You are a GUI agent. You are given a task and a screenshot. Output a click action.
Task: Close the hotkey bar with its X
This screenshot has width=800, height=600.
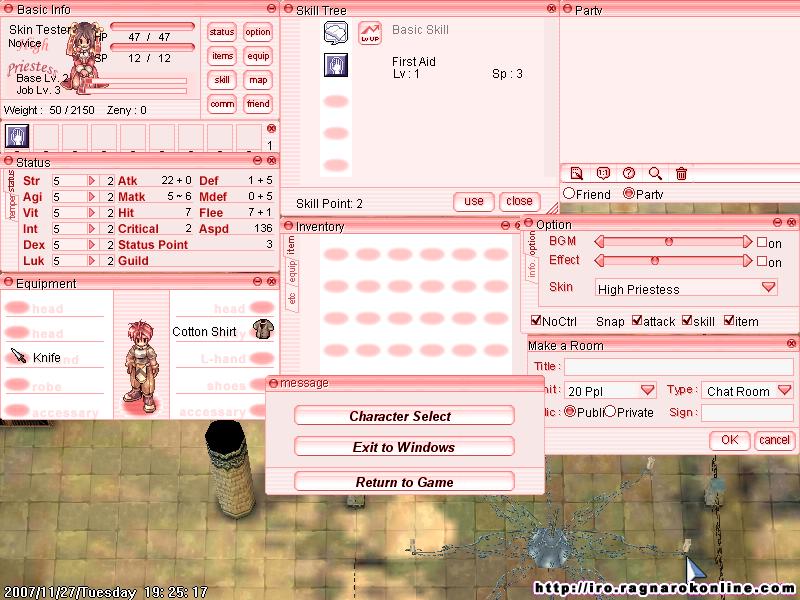(x=271, y=128)
